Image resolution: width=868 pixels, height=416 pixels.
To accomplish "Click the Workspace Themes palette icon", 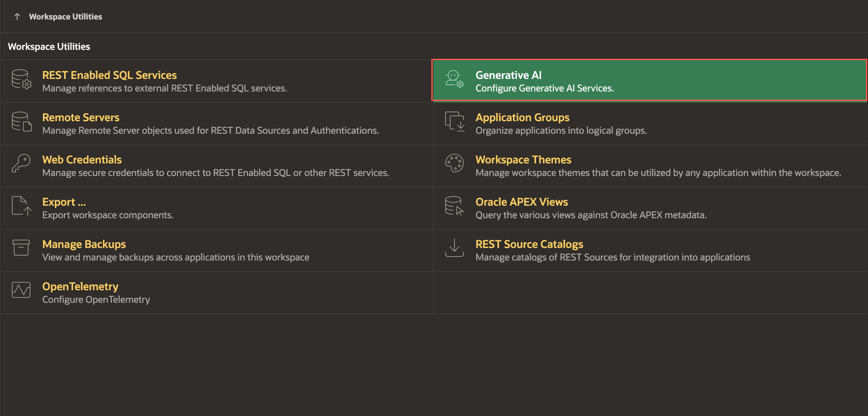I will 454,163.
